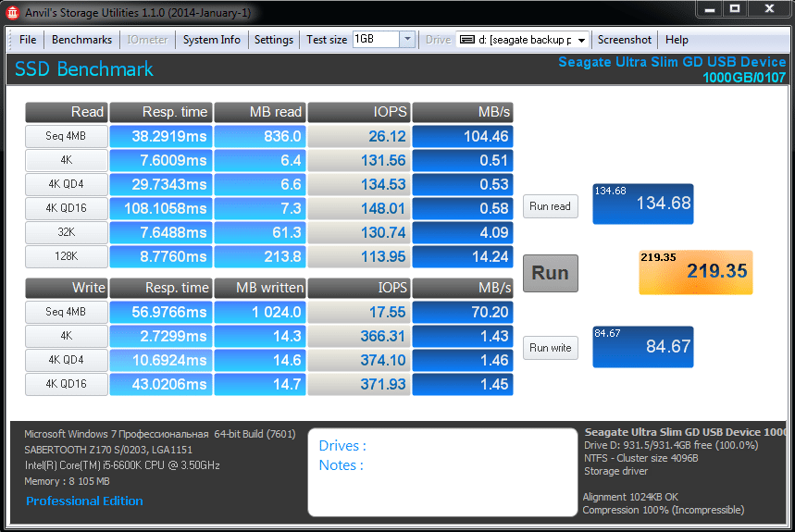Image resolution: width=795 pixels, height=532 pixels.
Task: Click the Read Seq 4MB row label
Action: point(67,136)
